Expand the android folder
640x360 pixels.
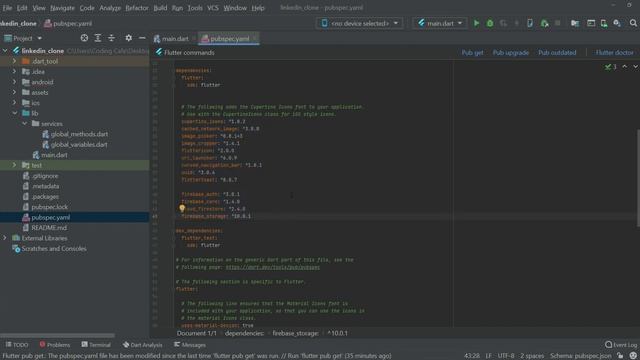click(x=14, y=82)
